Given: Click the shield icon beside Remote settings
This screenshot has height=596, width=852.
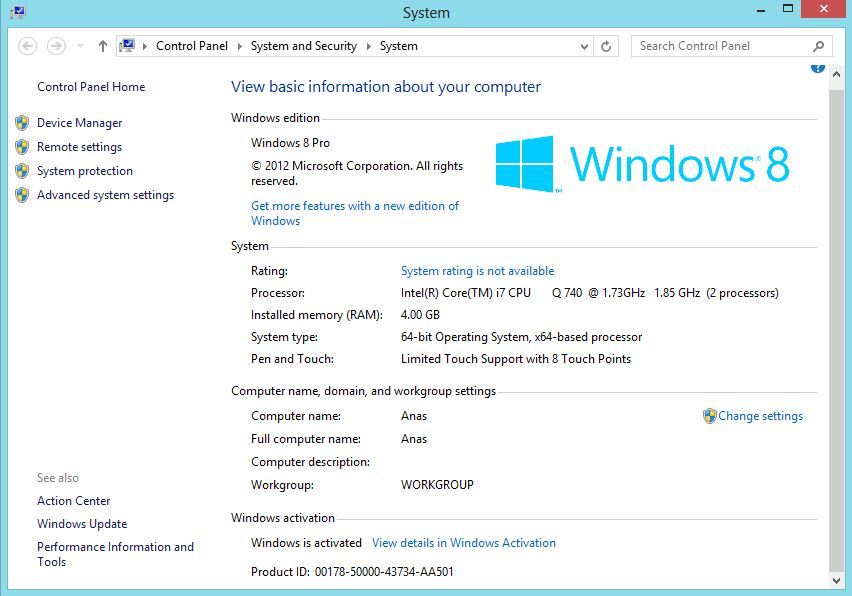Looking at the screenshot, I should 22,147.
